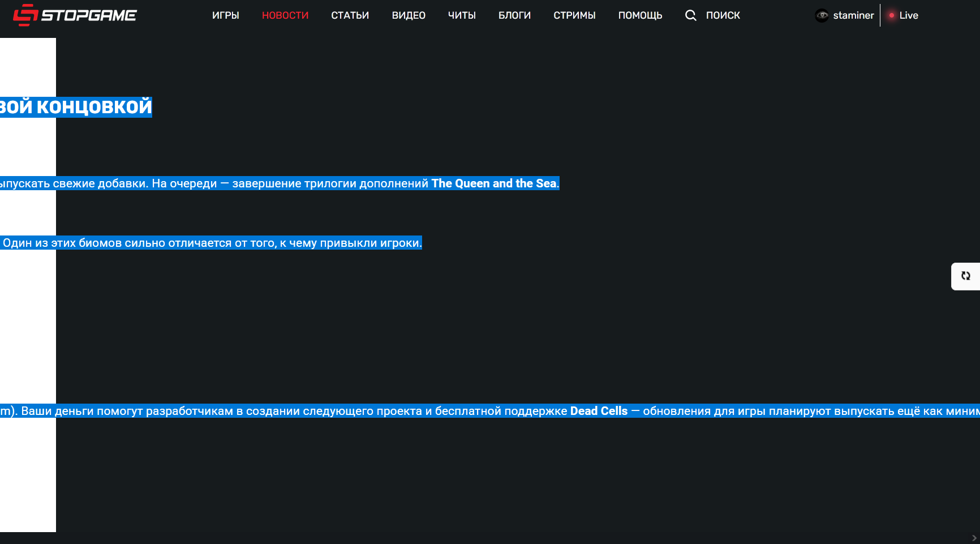Click the horizontal scrollbar right arrow
The image size is (980, 544).
point(974,538)
